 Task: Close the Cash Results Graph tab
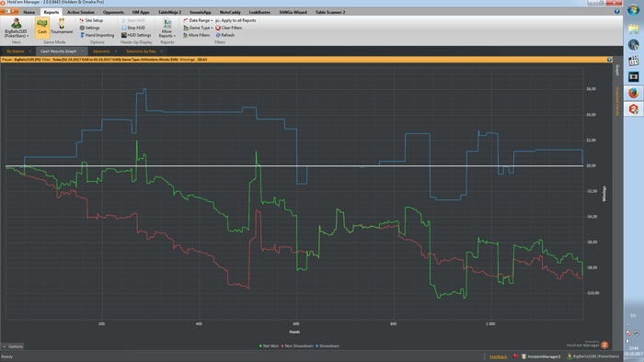(82, 51)
